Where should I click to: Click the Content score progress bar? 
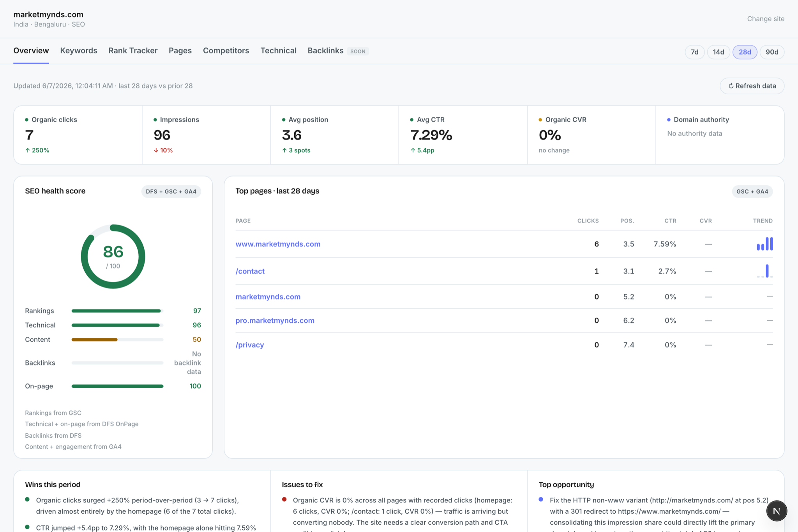117,339
